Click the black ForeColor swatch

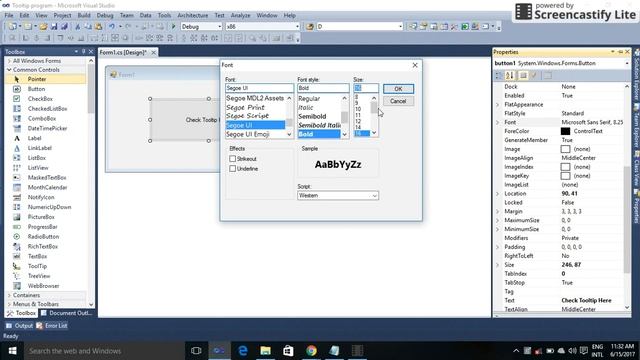point(565,131)
